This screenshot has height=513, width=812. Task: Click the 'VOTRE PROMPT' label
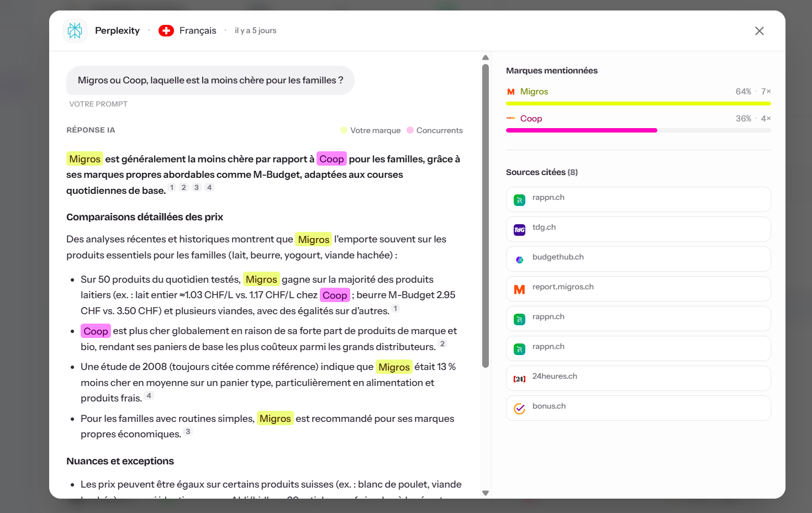(98, 104)
